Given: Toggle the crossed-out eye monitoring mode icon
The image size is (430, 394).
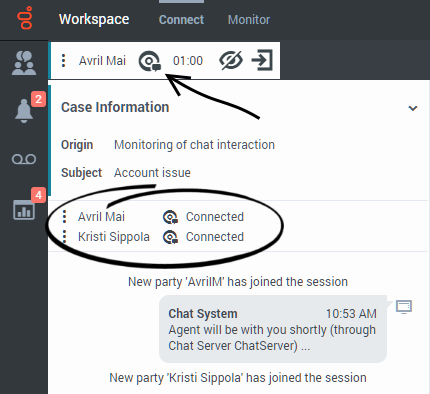Looking at the screenshot, I should pyautogui.click(x=231, y=61).
